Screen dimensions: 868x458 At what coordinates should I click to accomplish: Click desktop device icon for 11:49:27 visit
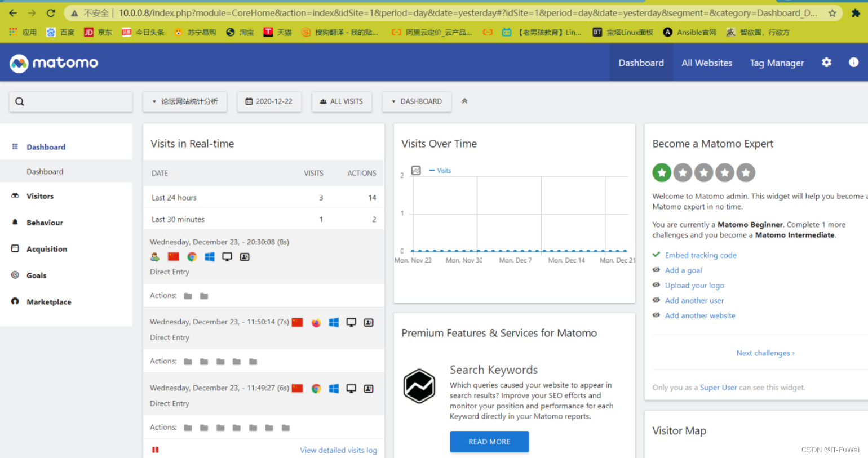click(x=351, y=389)
